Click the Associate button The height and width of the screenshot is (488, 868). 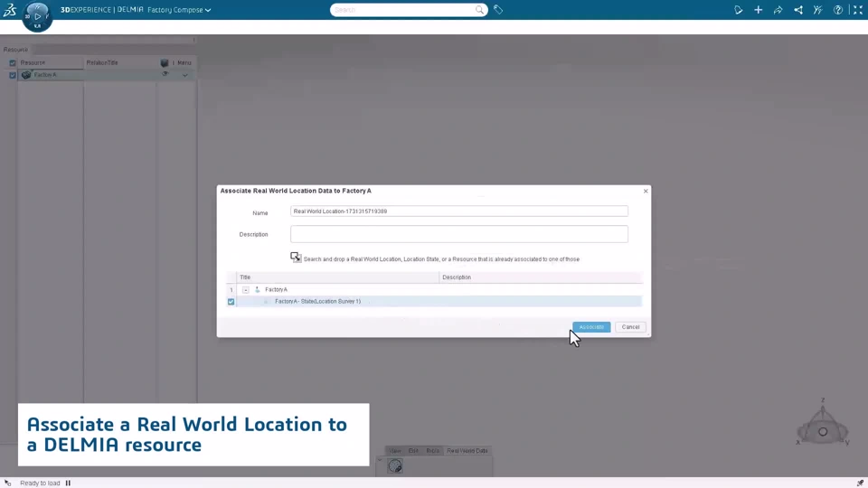[591, 327]
